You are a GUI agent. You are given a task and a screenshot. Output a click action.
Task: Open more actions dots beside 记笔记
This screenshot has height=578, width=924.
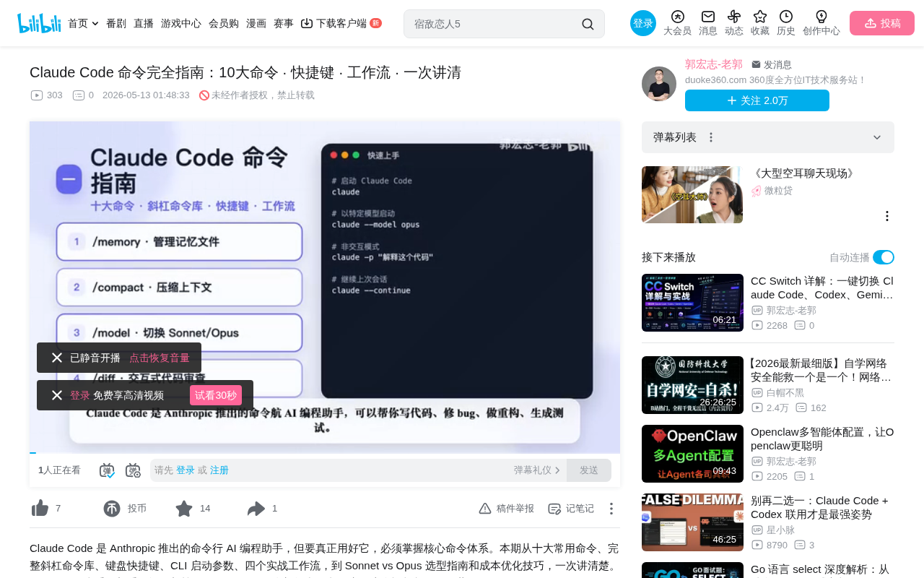point(611,509)
